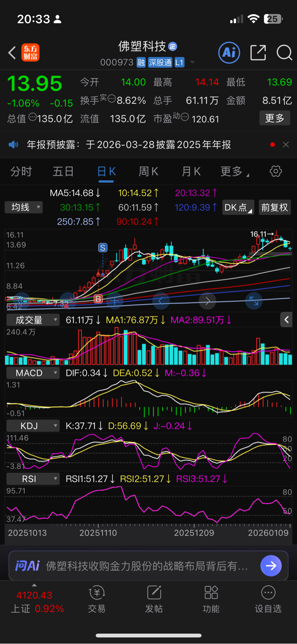Tap the MA1:76.87万 volume value
297x644 pixels.
click(136, 320)
